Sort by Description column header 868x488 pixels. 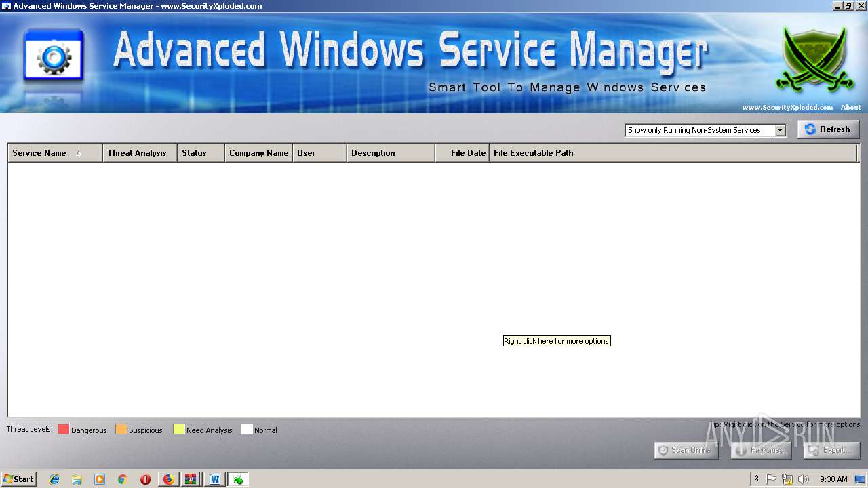(x=391, y=153)
